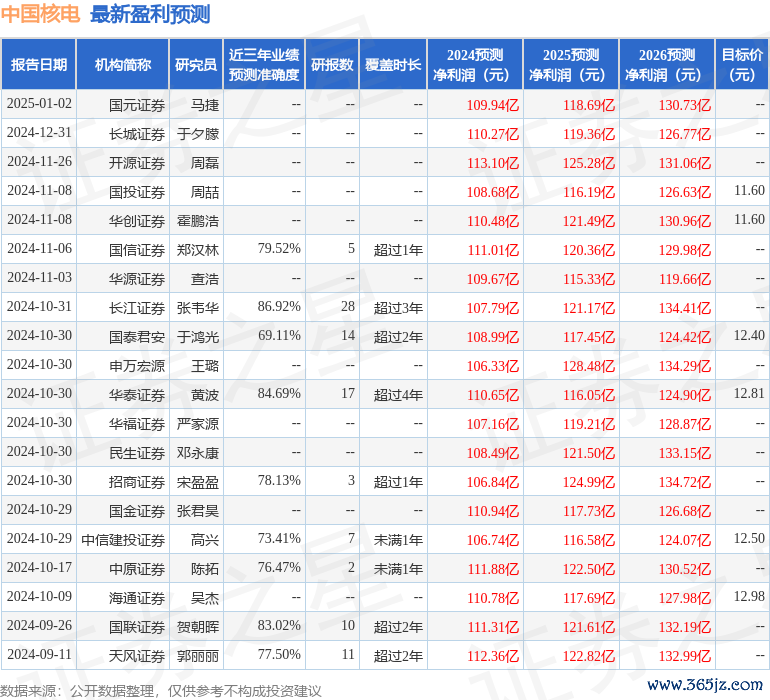Click researcher 周喆
Image resolution: width=770 pixels, height=700 pixels.
205,192
